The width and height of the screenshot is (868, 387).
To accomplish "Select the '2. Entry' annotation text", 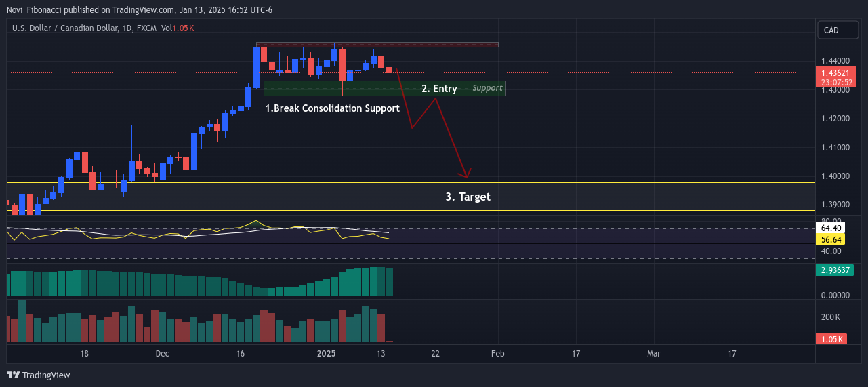I will 439,89.
